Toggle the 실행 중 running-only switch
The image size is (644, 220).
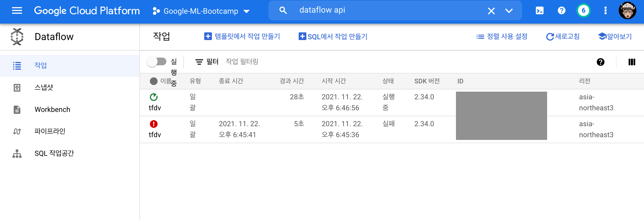(156, 61)
